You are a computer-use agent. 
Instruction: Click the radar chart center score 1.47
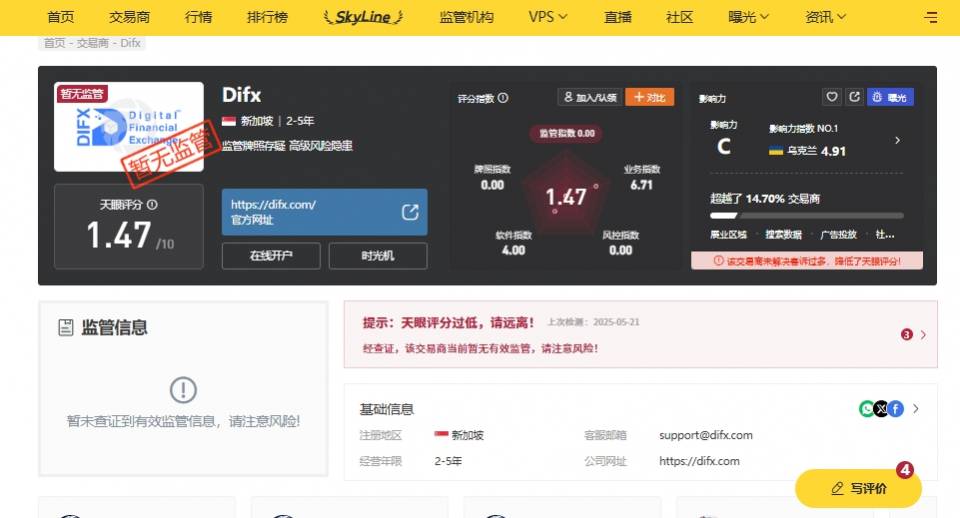coord(566,197)
